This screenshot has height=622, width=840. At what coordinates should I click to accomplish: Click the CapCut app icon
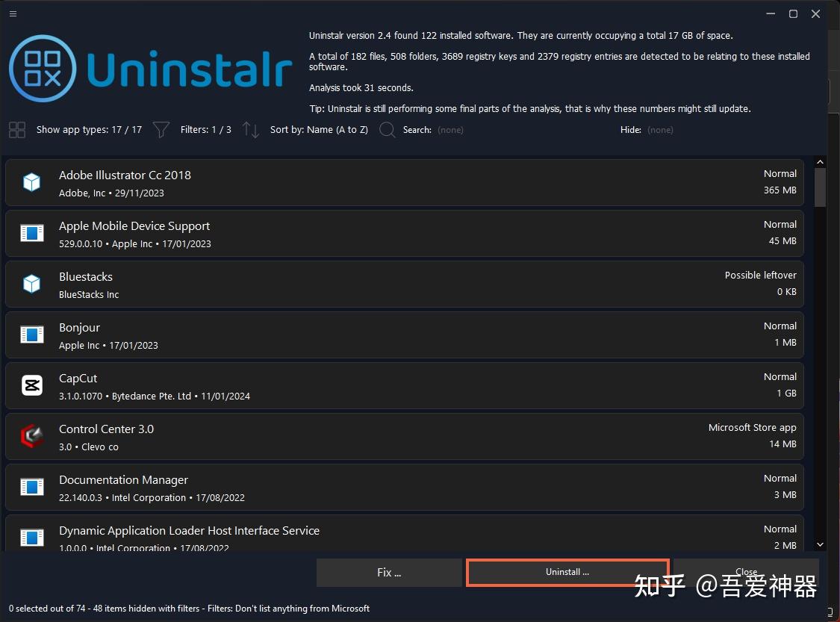(31, 385)
